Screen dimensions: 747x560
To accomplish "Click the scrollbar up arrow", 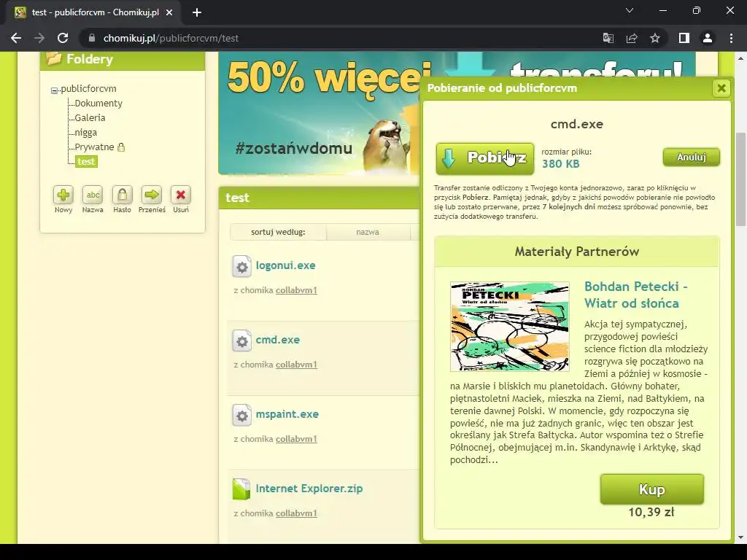I will point(741,58).
